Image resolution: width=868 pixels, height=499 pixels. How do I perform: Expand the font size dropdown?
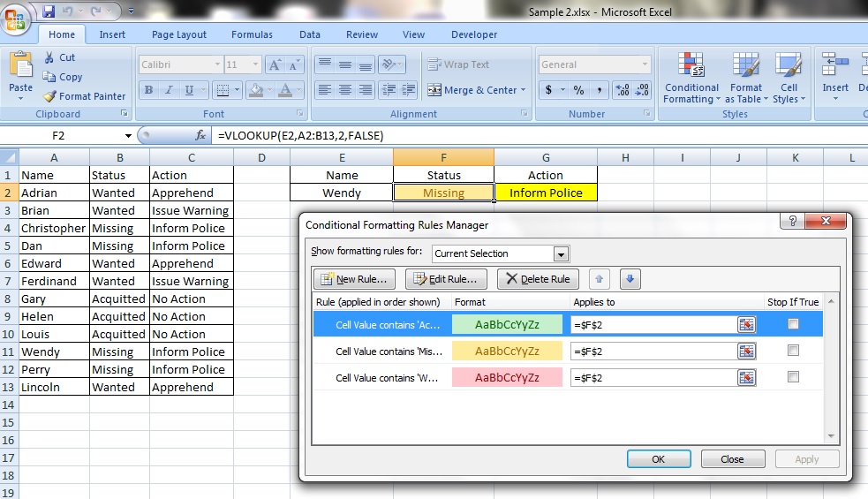click(x=255, y=65)
